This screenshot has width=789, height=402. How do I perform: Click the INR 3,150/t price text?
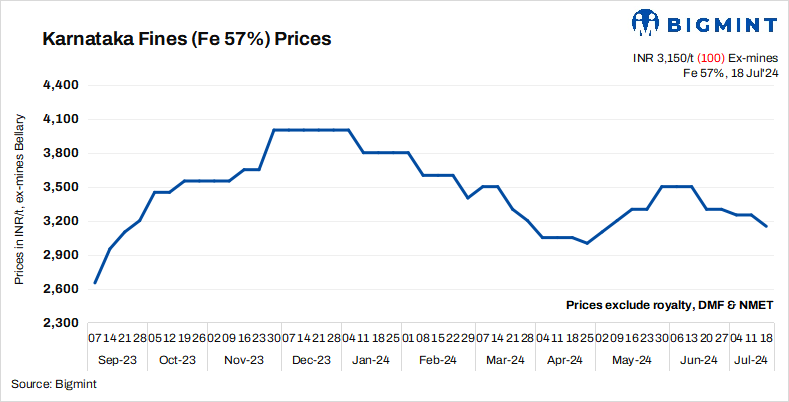coord(664,58)
